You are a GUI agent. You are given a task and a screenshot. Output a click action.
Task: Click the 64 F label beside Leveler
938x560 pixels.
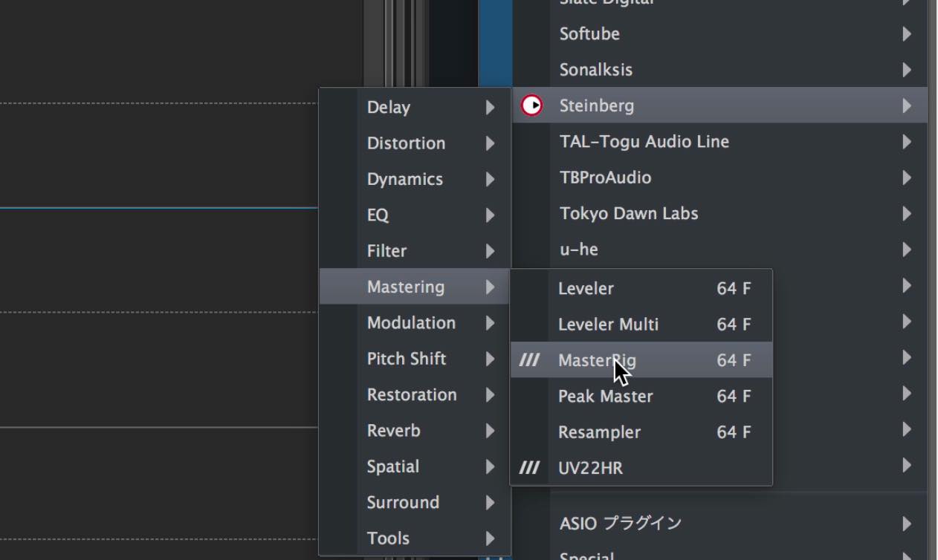click(x=734, y=288)
